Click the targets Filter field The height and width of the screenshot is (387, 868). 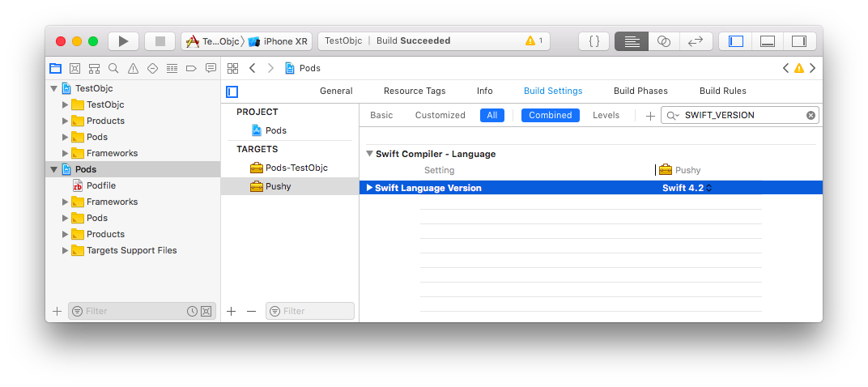click(x=310, y=311)
